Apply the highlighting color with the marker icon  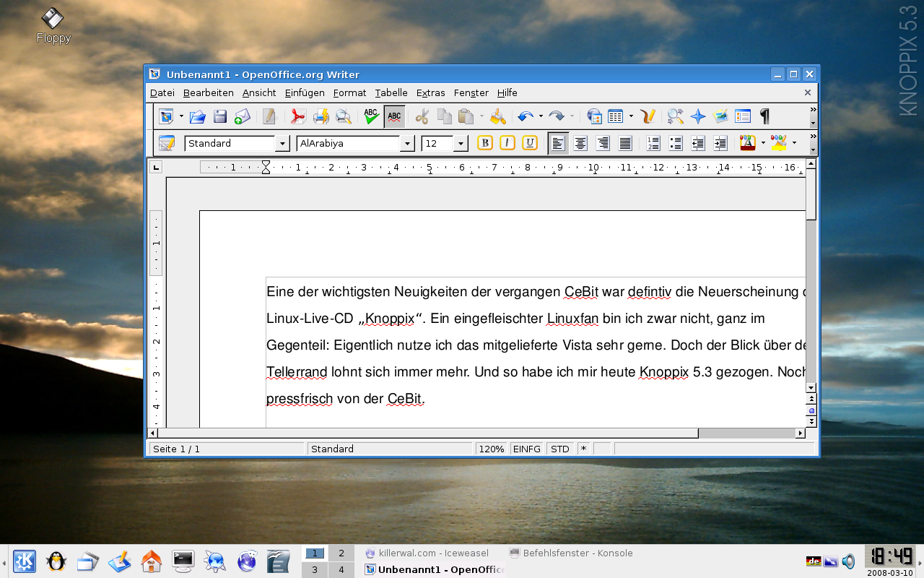click(779, 143)
